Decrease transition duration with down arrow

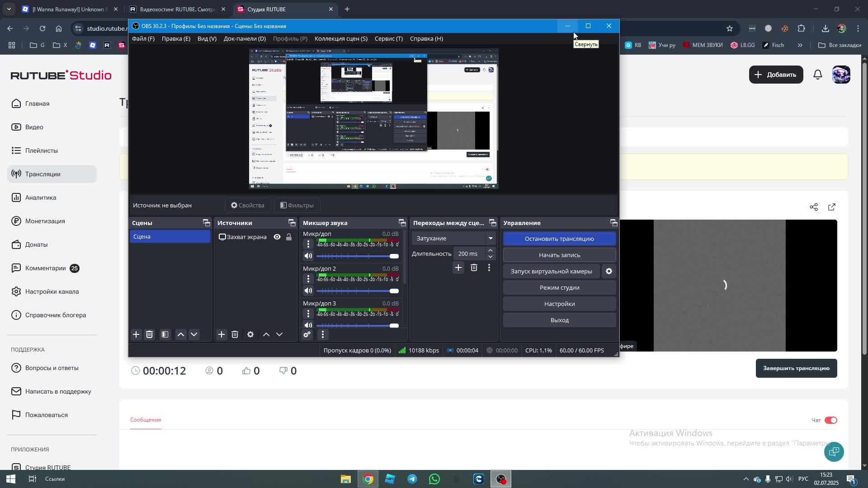[491, 257]
